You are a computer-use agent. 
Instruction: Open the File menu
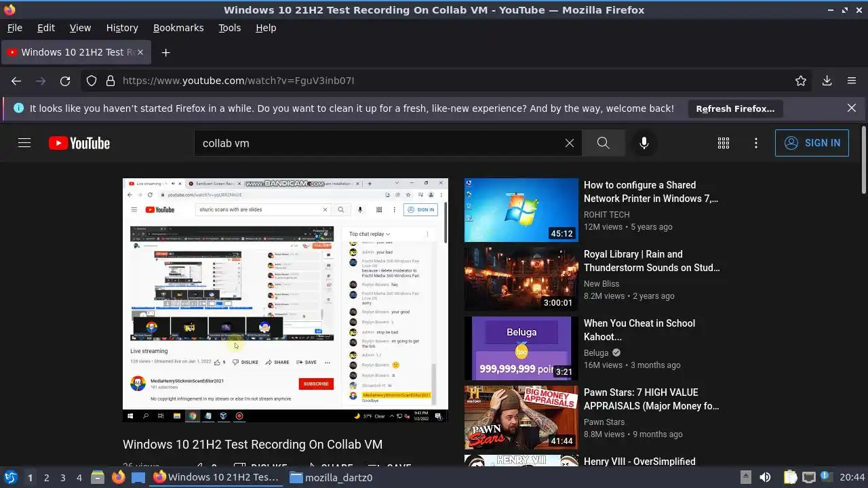point(14,28)
